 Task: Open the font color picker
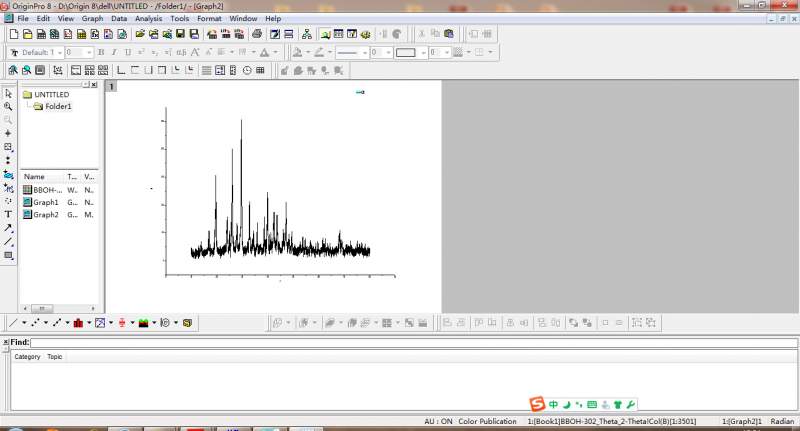pos(265,52)
